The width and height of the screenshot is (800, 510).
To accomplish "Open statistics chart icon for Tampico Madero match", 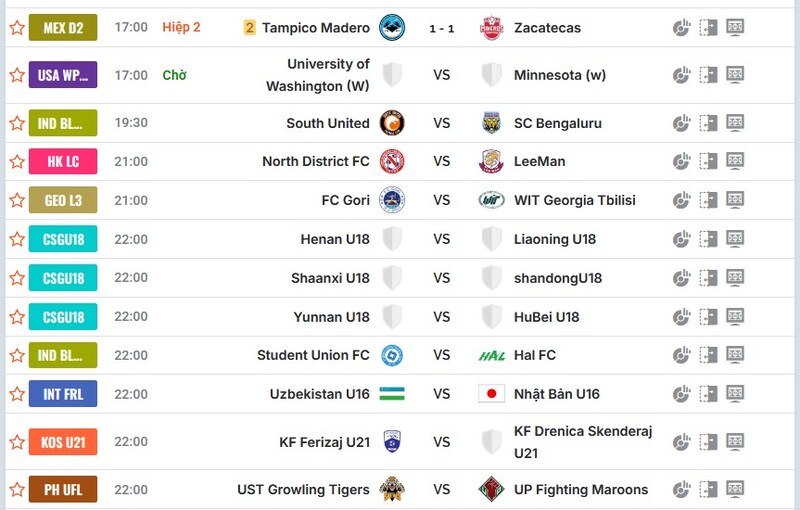I will tap(681, 28).
